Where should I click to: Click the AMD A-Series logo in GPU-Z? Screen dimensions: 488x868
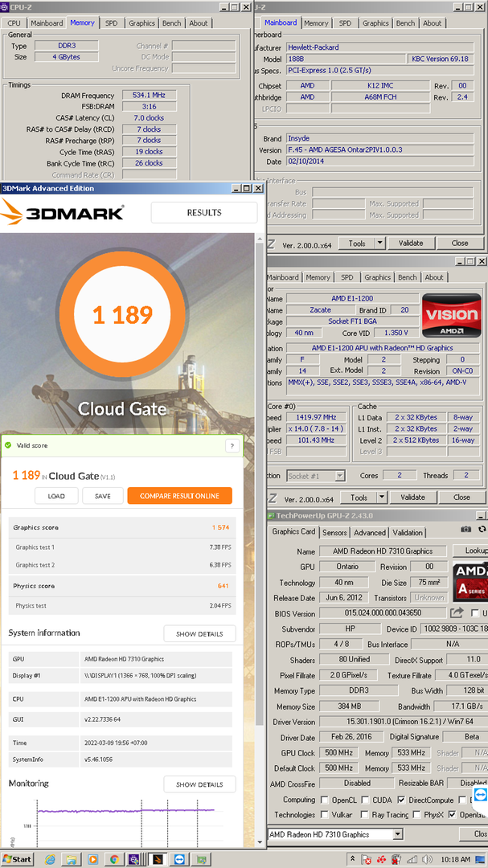[x=470, y=583]
